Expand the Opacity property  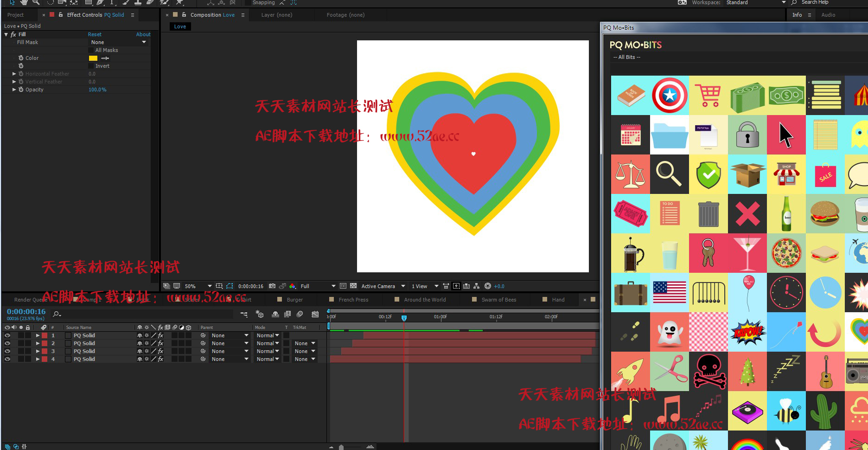[14, 90]
